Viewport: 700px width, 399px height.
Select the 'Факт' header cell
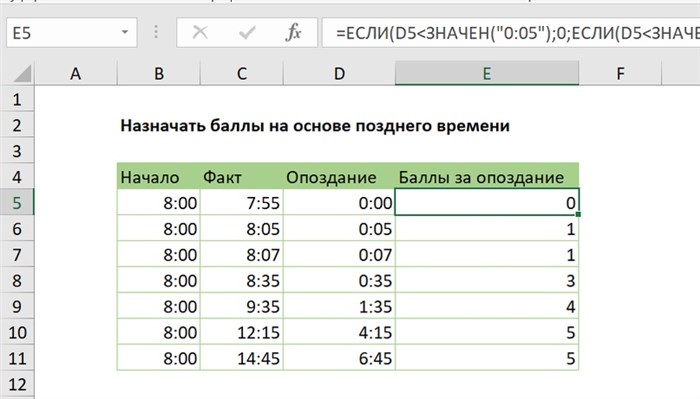coord(242,177)
